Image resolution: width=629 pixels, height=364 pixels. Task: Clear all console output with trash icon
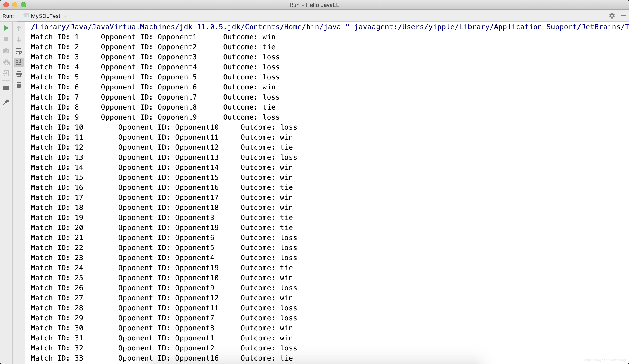coord(19,85)
